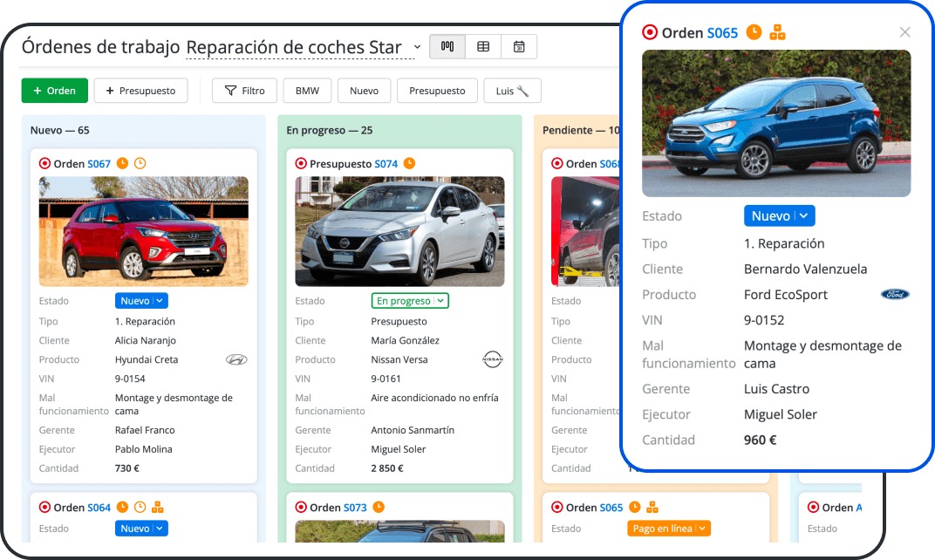Click the Hyundai logo icon on S067 card
Viewport: 935px width, 560px height.
[236, 359]
